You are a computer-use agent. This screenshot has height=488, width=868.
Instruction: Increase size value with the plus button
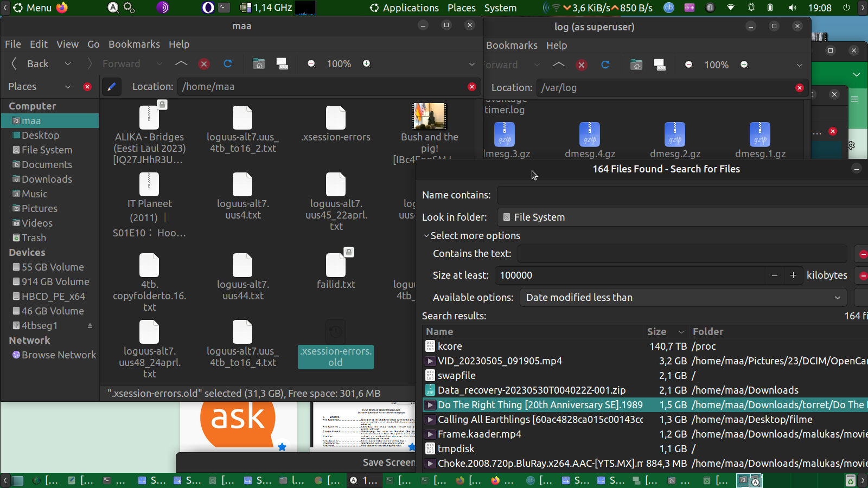point(793,275)
